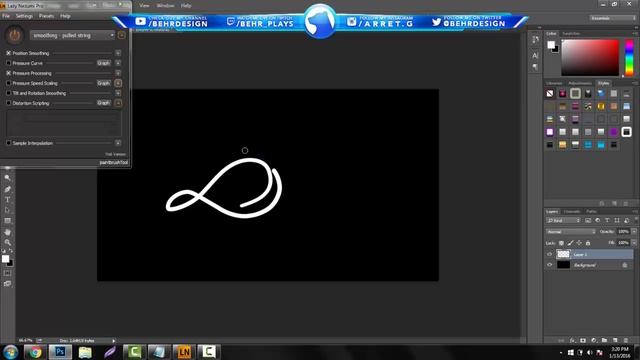Switch to the Channels tab
The height and width of the screenshot is (360, 640).
[572, 211]
